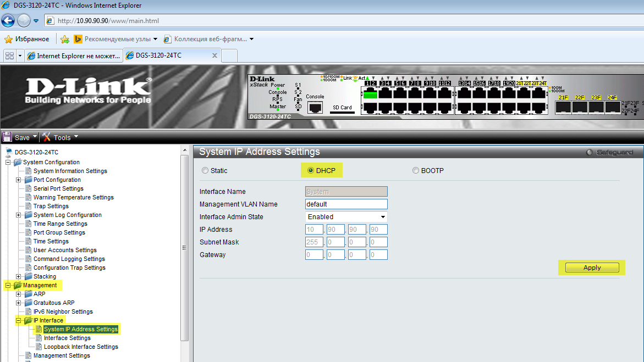Click the Console port on switch image
Viewport: 644px width, 362px height.
pyautogui.click(x=315, y=107)
